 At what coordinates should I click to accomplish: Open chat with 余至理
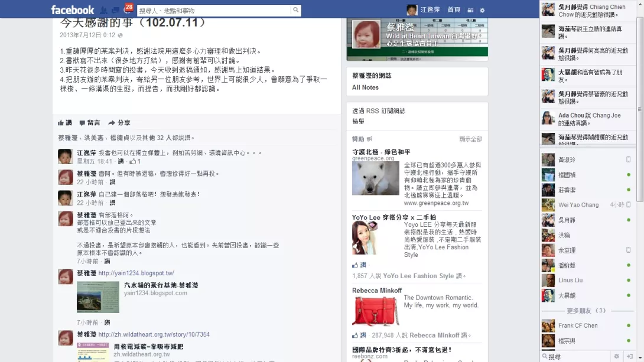tap(588, 250)
